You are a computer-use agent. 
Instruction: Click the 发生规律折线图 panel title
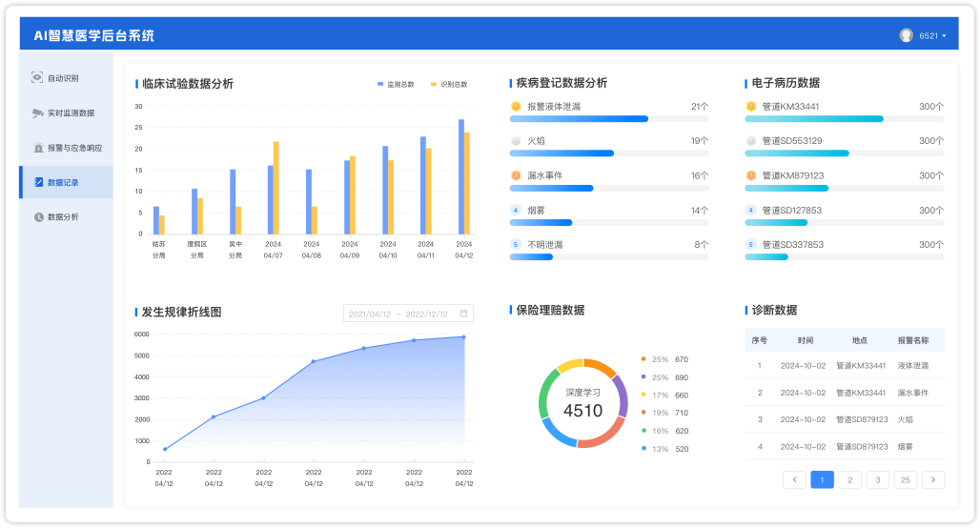pyautogui.click(x=182, y=312)
